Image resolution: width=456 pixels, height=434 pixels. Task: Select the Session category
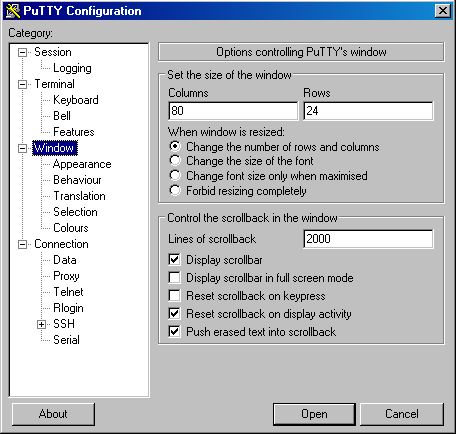coord(53,52)
